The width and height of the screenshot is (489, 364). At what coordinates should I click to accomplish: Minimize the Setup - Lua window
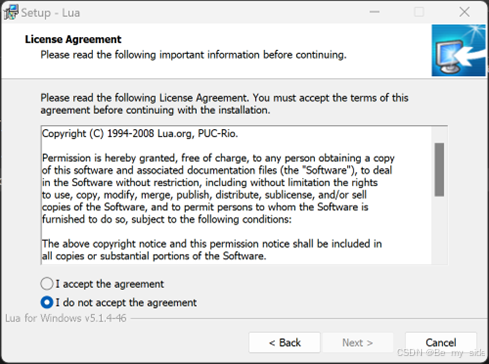click(x=375, y=12)
